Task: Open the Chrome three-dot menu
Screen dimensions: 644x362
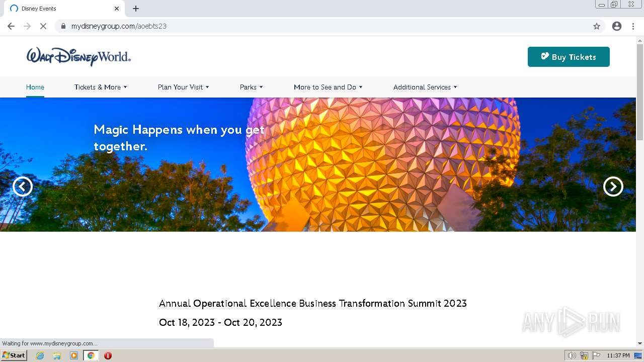Action: [x=633, y=26]
